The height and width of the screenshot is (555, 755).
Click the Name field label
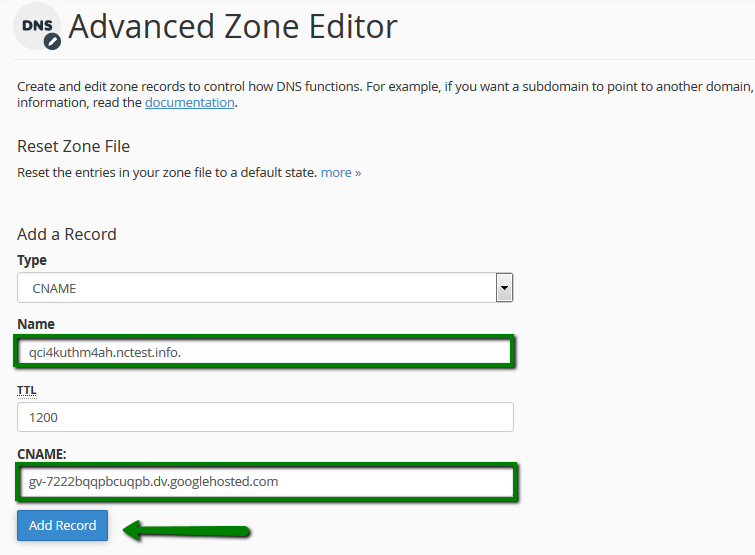pos(36,324)
